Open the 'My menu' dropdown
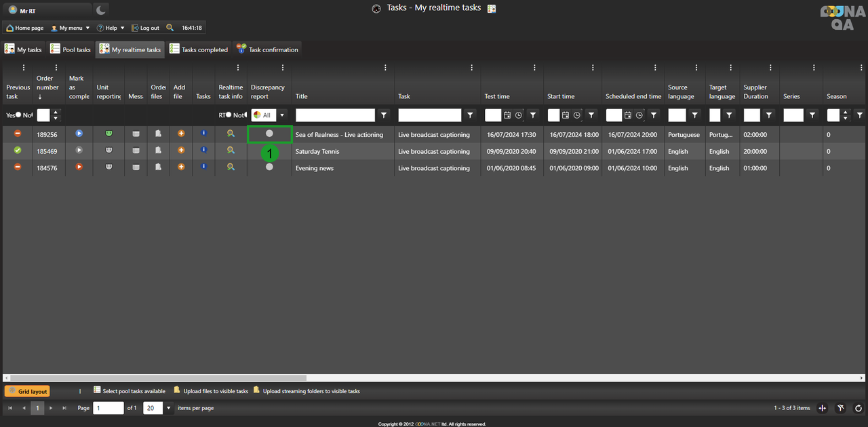 (71, 28)
